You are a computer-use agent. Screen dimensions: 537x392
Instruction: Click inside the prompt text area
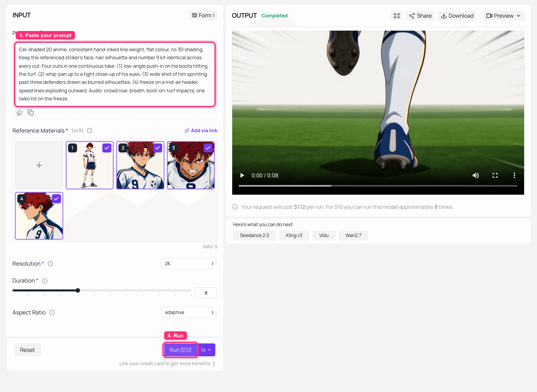[x=115, y=74]
